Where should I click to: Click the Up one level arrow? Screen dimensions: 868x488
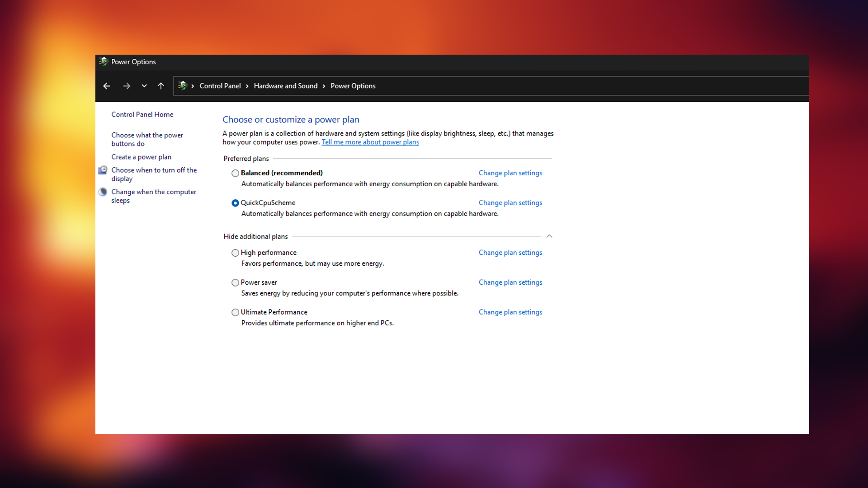pos(161,86)
